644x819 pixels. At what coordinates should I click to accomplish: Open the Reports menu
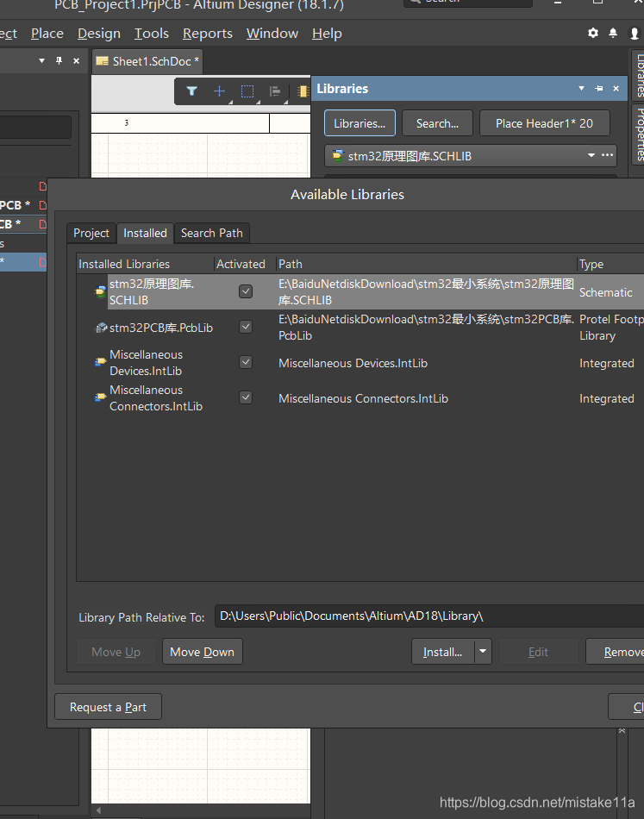207,34
